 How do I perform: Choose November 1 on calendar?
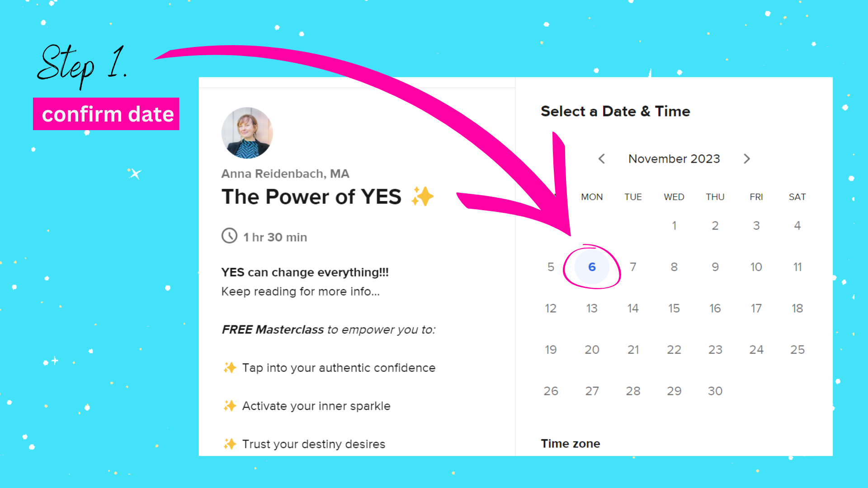click(674, 225)
